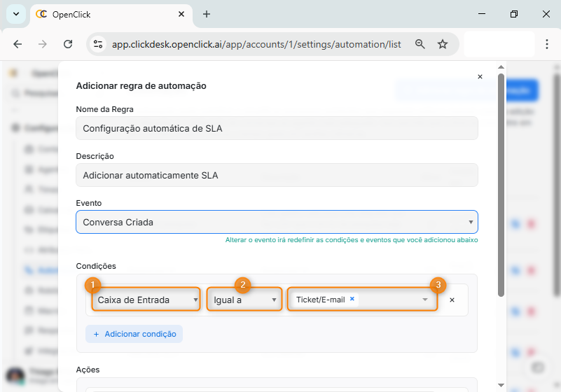Viewport: 561px width, 392px height.
Task: Bookmark this page with the star icon
Action: (x=443, y=43)
